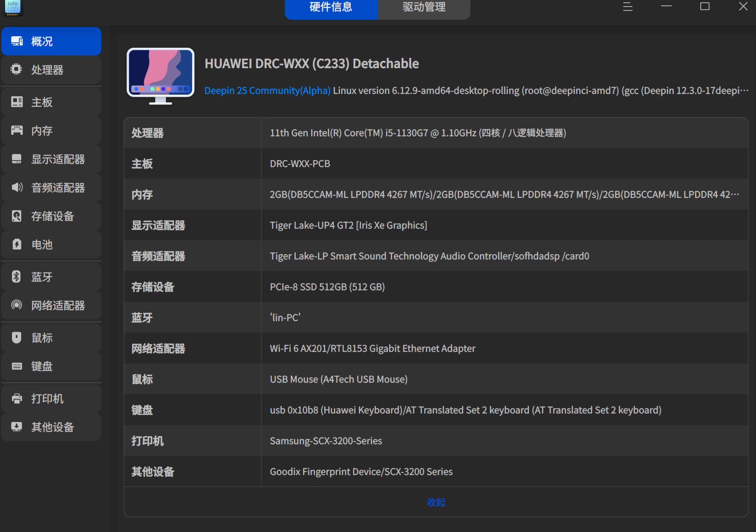This screenshot has width=756, height=532.
Task: Switch to the 驱动管理 tab
Action: click(424, 8)
